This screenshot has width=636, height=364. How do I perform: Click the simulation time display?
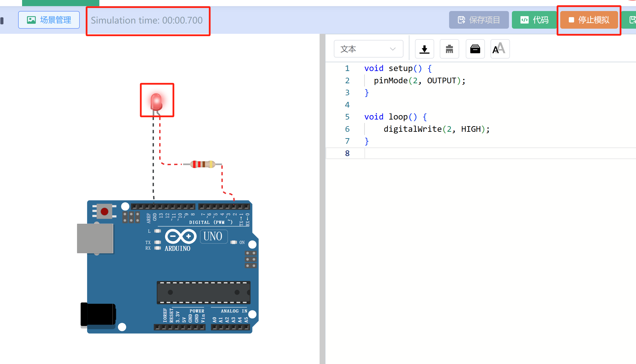[147, 21]
